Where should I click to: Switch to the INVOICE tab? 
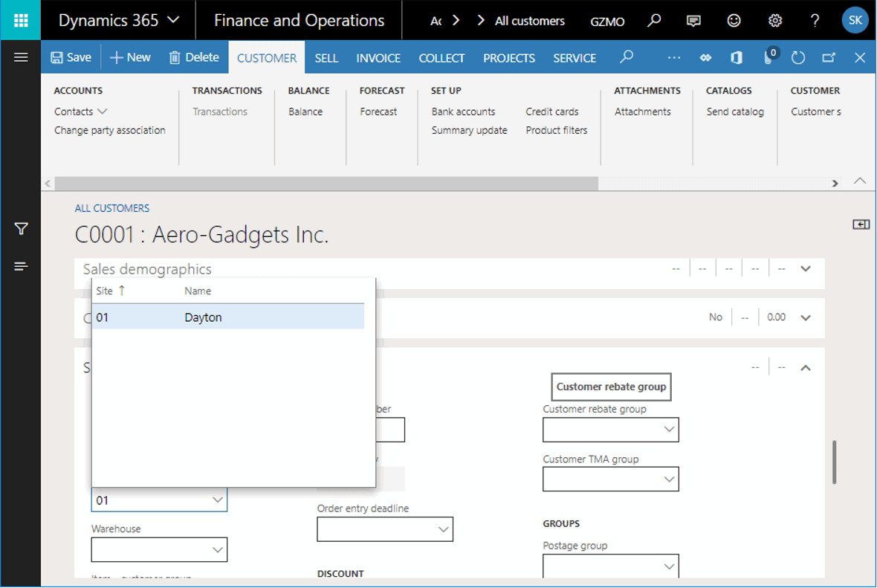click(x=378, y=58)
